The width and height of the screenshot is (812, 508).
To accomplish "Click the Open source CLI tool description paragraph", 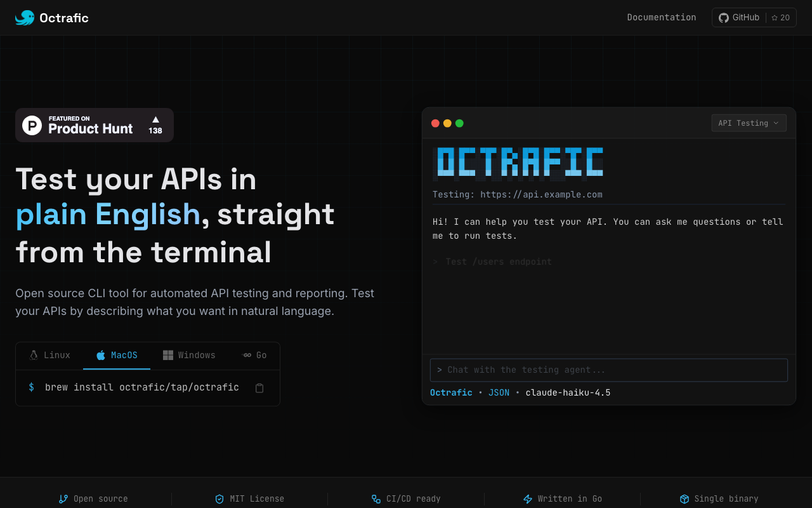I will coord(195,302).
